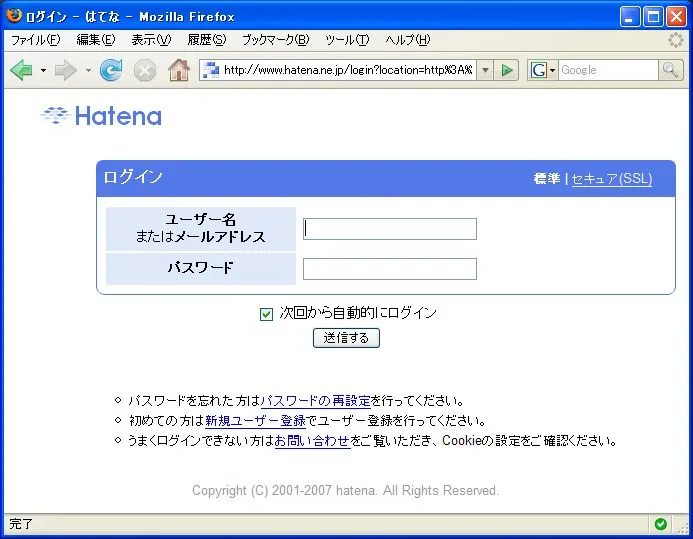Open the ブックマーク(B) menu
This screenshot has height=539, width=693.
(275, 40)
